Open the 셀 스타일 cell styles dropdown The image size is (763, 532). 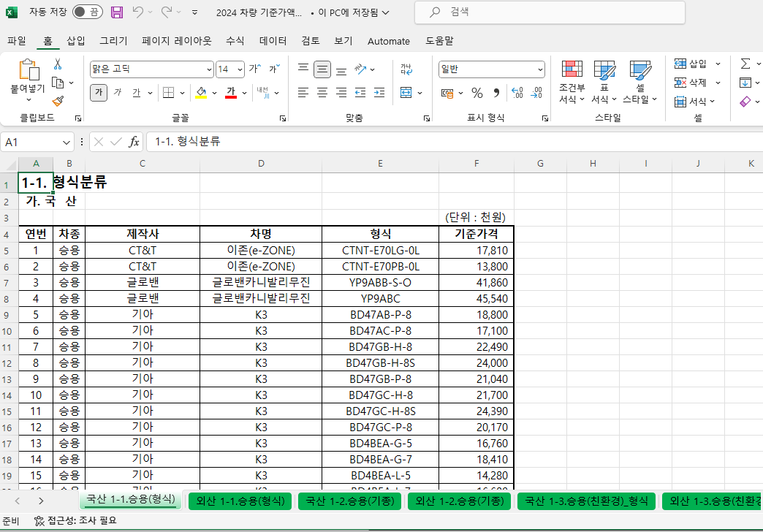click(x=640, y=82)
